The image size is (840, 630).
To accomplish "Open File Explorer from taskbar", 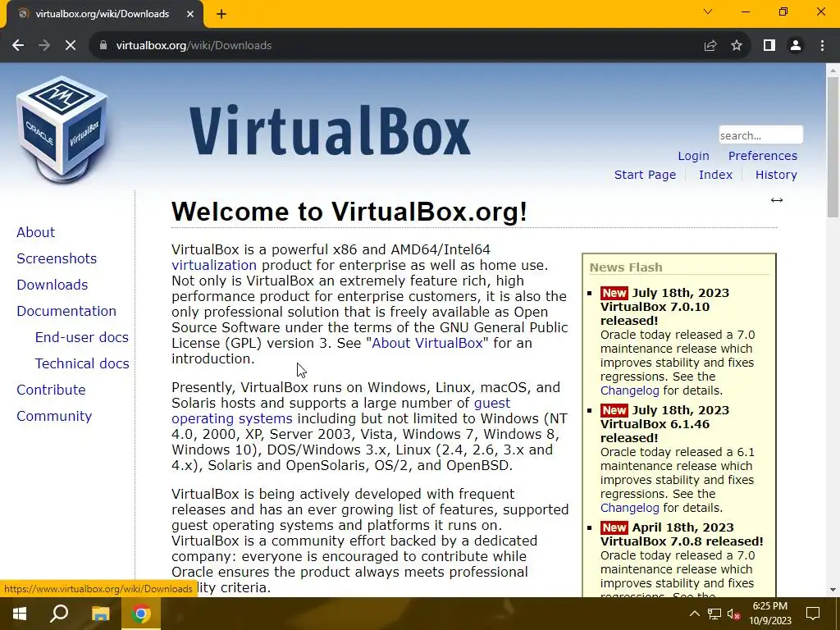I will point(100,614).
